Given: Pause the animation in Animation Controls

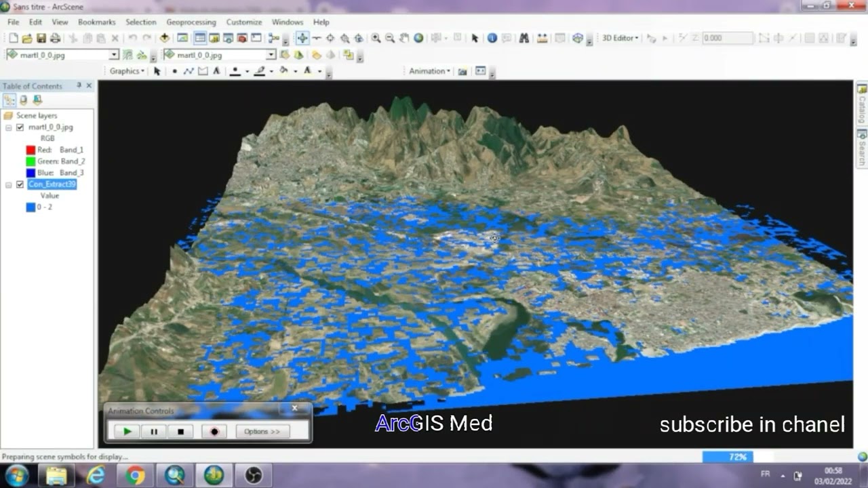Looking at the screenshot, I should click(154, 431).
